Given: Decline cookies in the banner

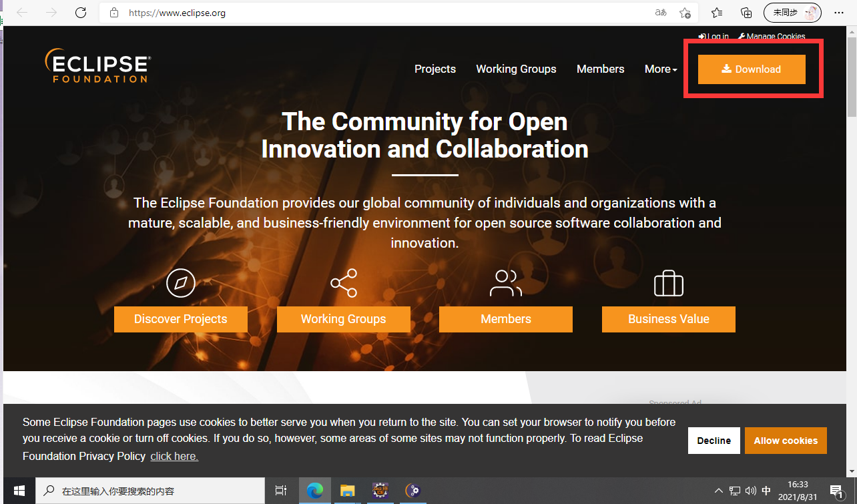Looking at the screenshot, I should pos(714,441).
